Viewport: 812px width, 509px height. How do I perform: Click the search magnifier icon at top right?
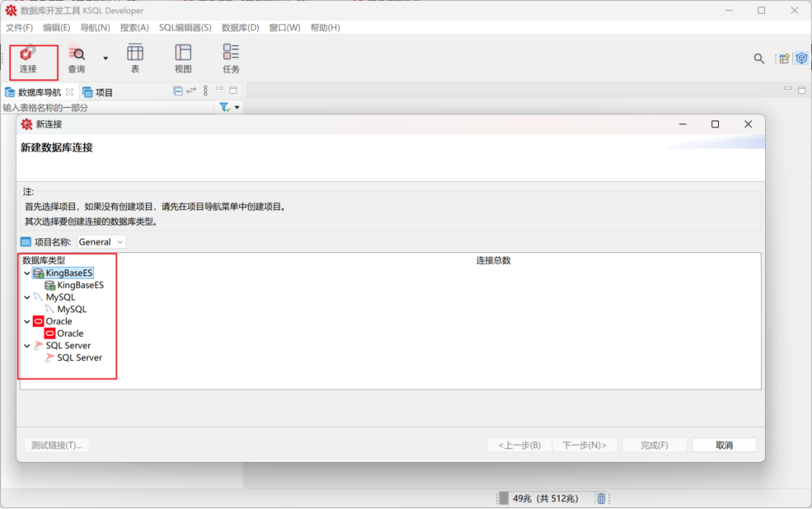coord(759,59)
